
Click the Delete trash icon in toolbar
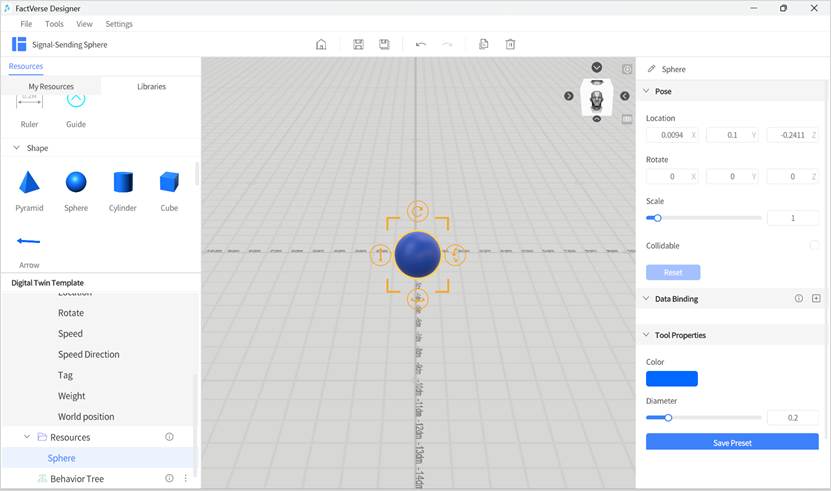[510, 45]
